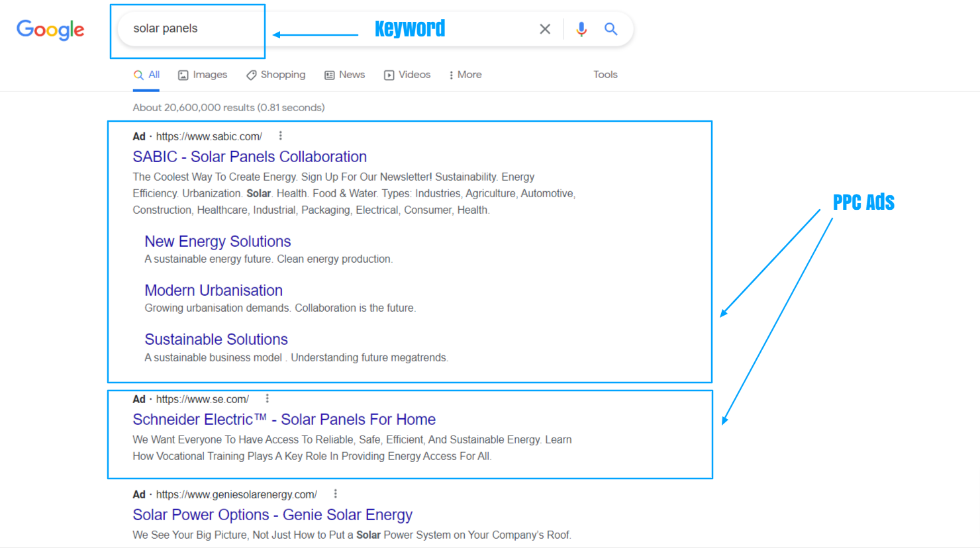Viewport: 980px width, 548px height.
Task: Switch to the Images tab
Action: click(x=203, y=75)
